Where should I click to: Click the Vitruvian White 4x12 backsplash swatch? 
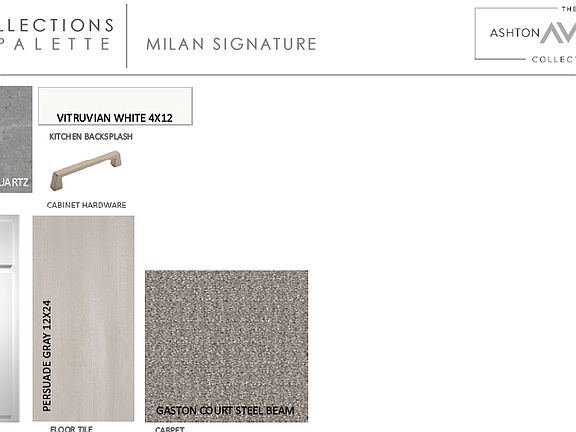[x=115, y=106]
